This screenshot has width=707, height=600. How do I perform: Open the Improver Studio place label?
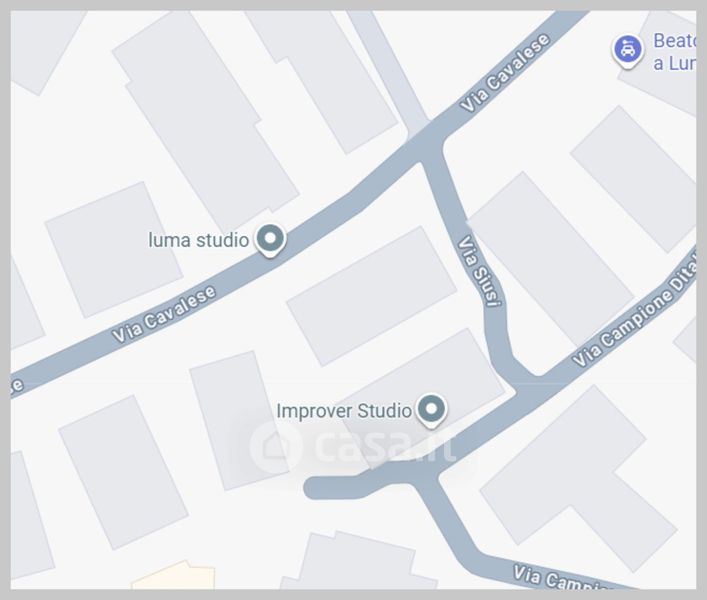pos(344,411)
